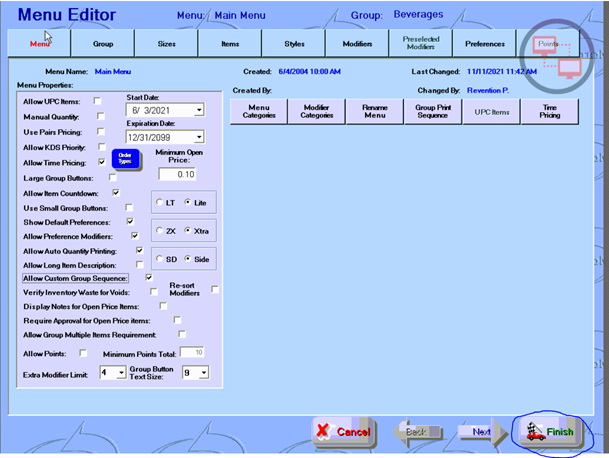Viewport: 609px width, 458px height.
Task: Select the Side radio option
Action: coord(188,259)
